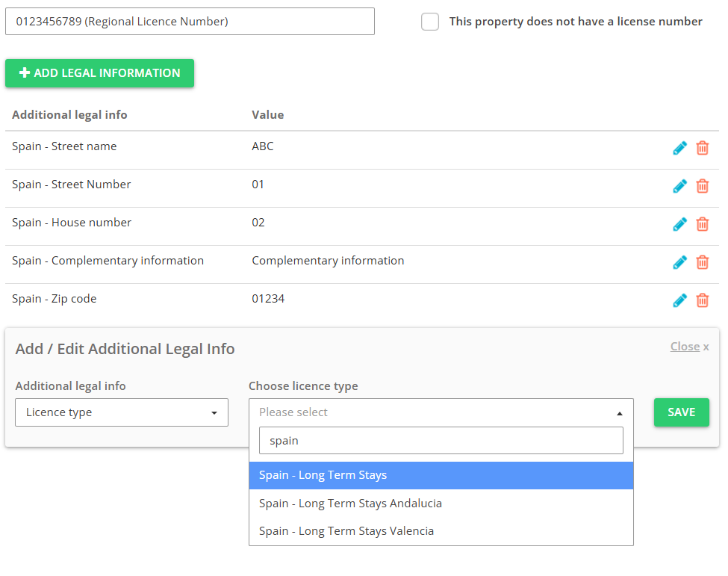
Task: Open the Additional legal info dropdown
Action: (122, 412)
